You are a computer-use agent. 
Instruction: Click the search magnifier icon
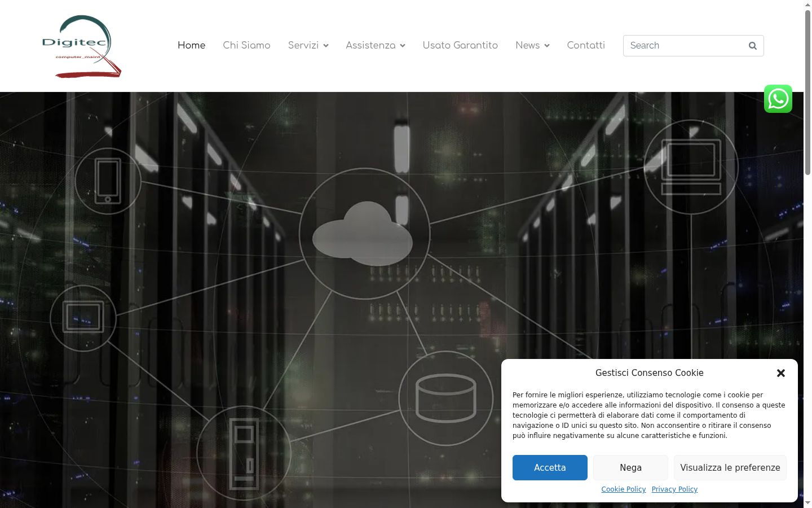pos(752,46)
